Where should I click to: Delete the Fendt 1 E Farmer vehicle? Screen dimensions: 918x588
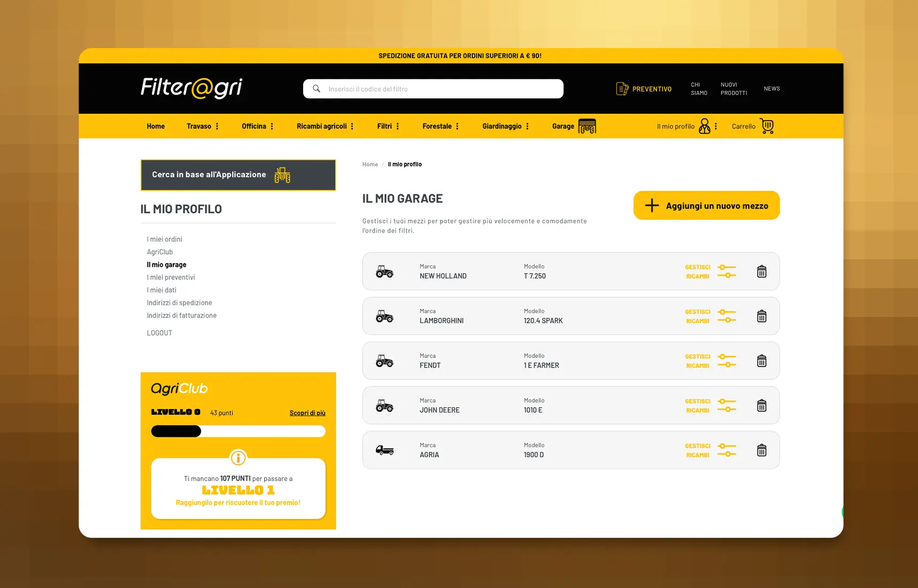click(x=762, y=361)
